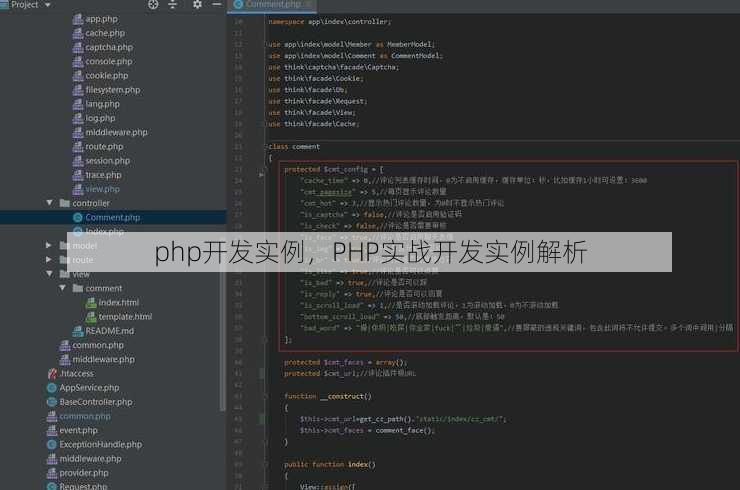Select console.php file
Image resolution: width=740 pixels, height=490 pixels.
tap(109, 61)
